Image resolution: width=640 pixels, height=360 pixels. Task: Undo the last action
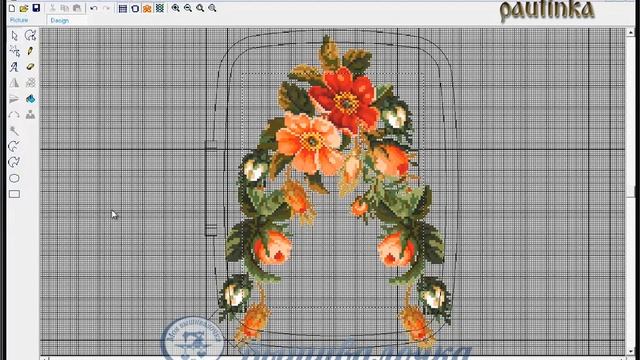(93, 8)
